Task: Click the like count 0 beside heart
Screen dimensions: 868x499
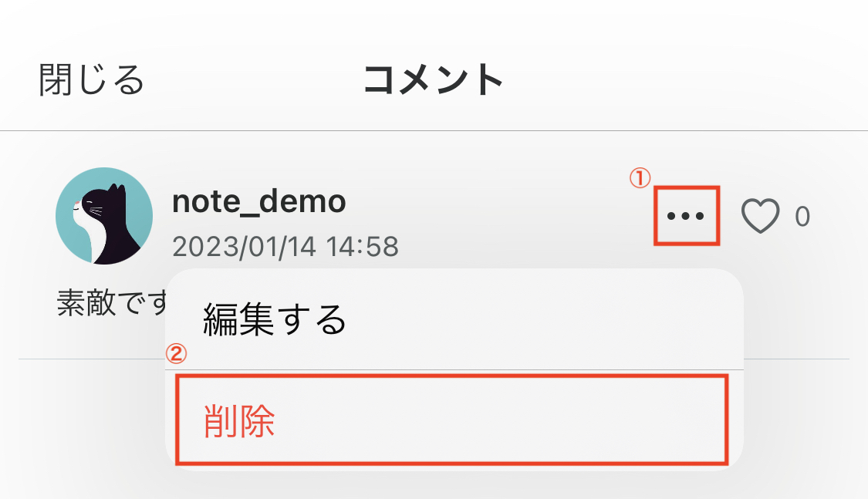Action: pos(802,217)
